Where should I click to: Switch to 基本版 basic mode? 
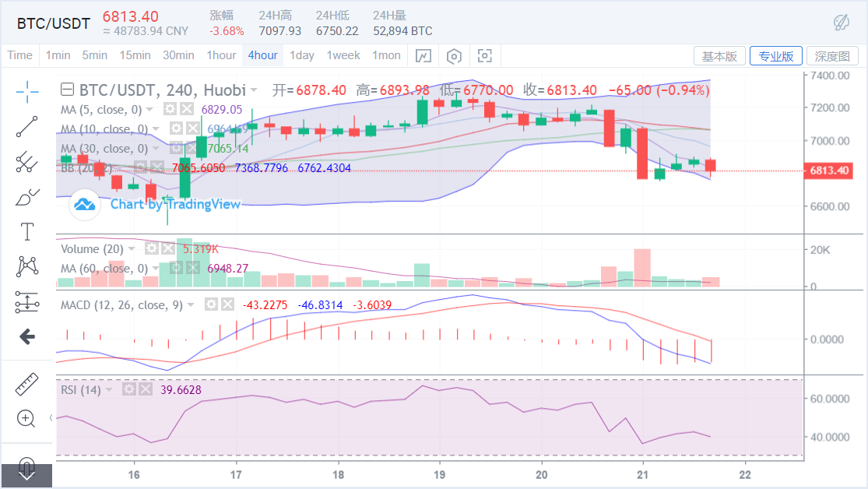point(719,55)
